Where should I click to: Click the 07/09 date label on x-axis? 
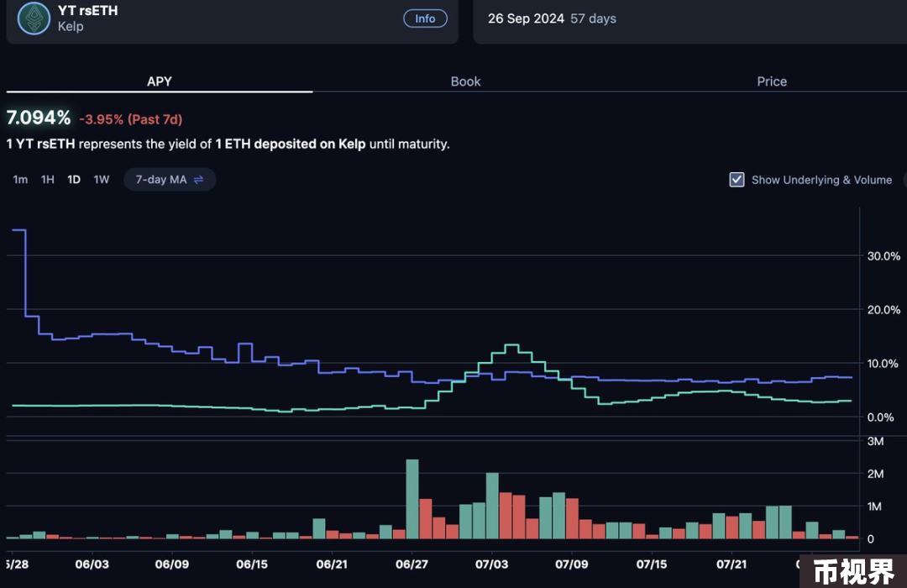tap(572, 564)
